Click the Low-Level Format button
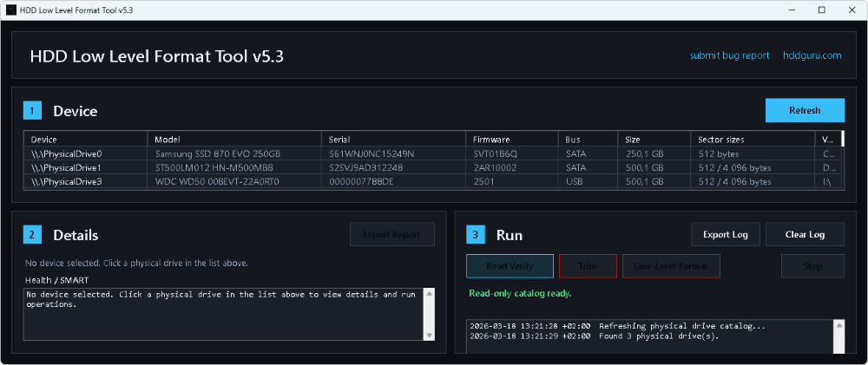Screen dimensions: 868x365 coord(671,266)
